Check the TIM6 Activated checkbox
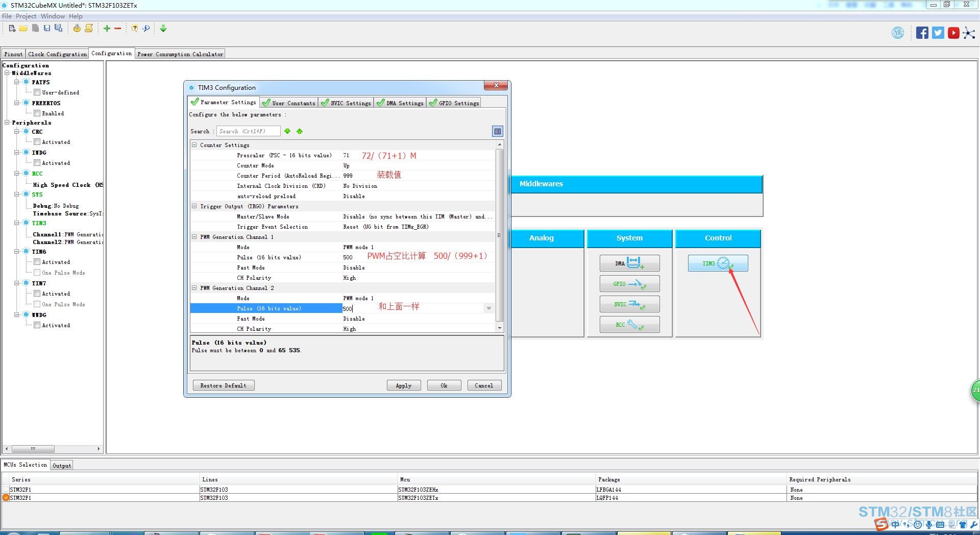The width and height of the screenshot is (980, 535). click(37, 262)
